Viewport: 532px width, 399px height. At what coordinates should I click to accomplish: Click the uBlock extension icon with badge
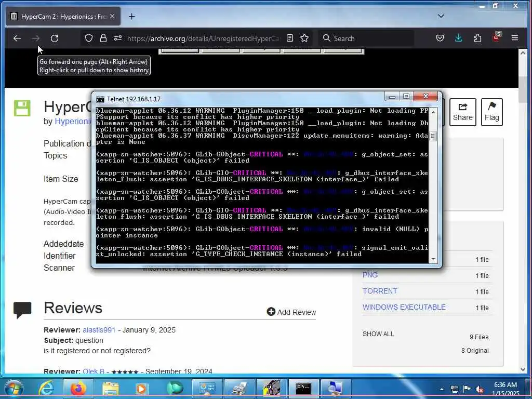[x=496, y=37]
